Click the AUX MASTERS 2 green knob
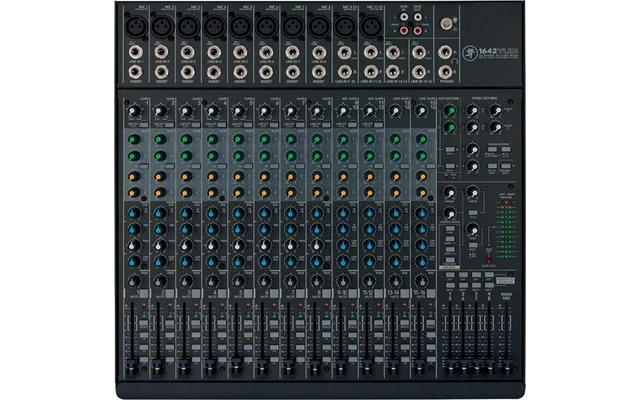This screenshot has width=640, height=400. (x=449, y=128)
